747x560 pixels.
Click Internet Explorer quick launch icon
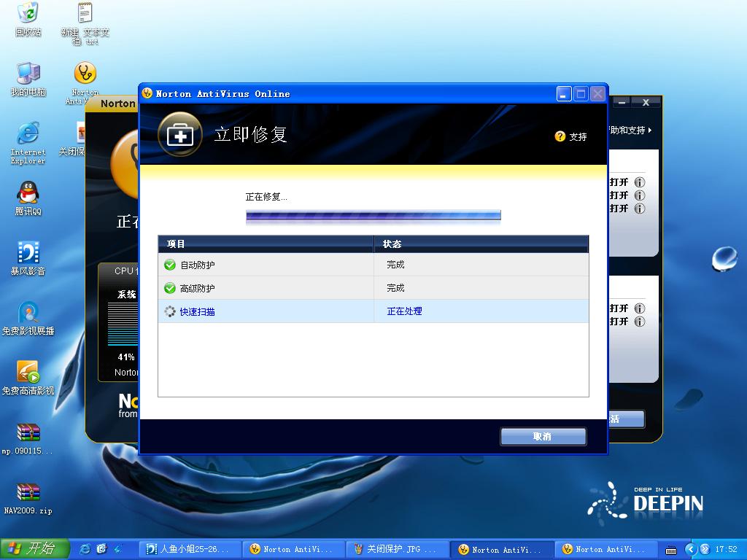point(85,549)
